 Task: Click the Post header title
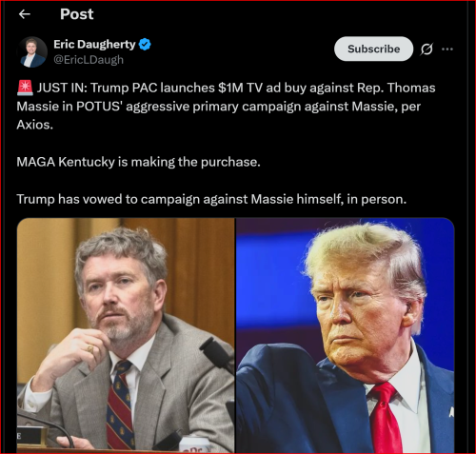77,14
